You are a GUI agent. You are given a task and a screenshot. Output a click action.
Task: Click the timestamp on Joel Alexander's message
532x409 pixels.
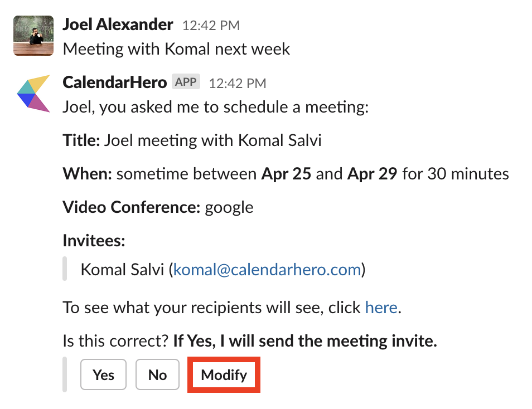(x=211, y=26)
